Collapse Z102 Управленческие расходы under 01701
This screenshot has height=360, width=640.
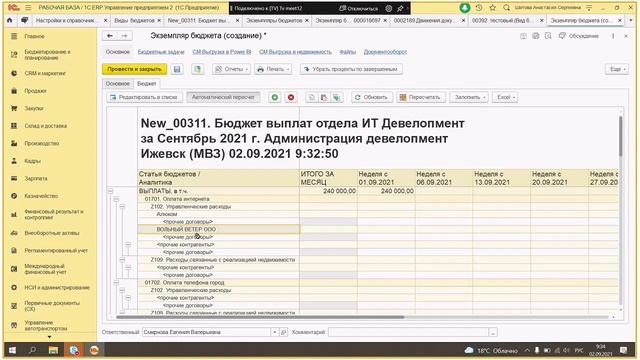pyautogui.click(x=122, y=207)
